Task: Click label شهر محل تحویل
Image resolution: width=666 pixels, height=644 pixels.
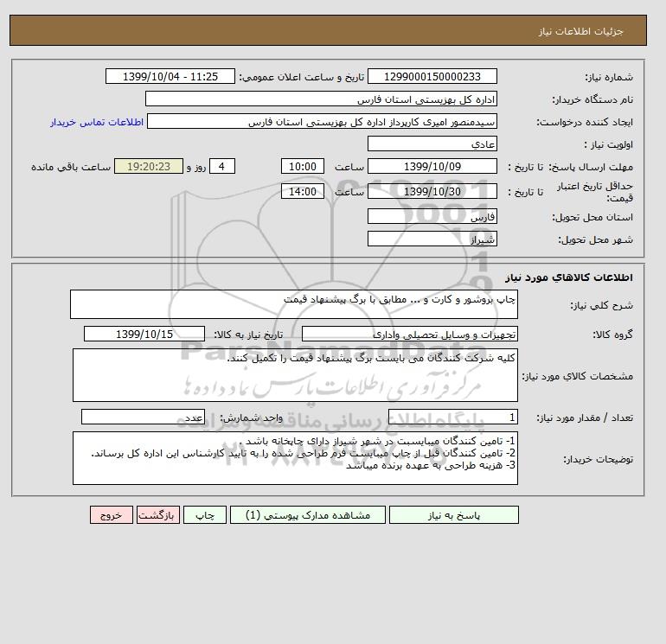Action: pyautogui.click(x=595, y=239)
